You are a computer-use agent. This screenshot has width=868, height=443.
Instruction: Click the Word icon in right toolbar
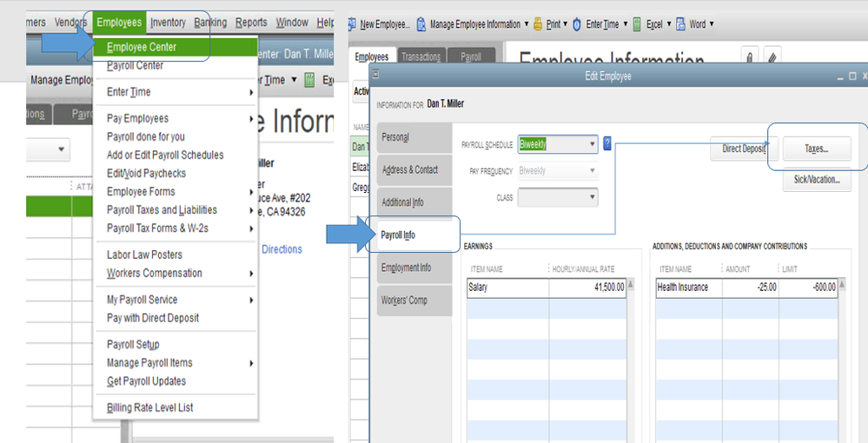pyautogui.click(x=681, y=24)
